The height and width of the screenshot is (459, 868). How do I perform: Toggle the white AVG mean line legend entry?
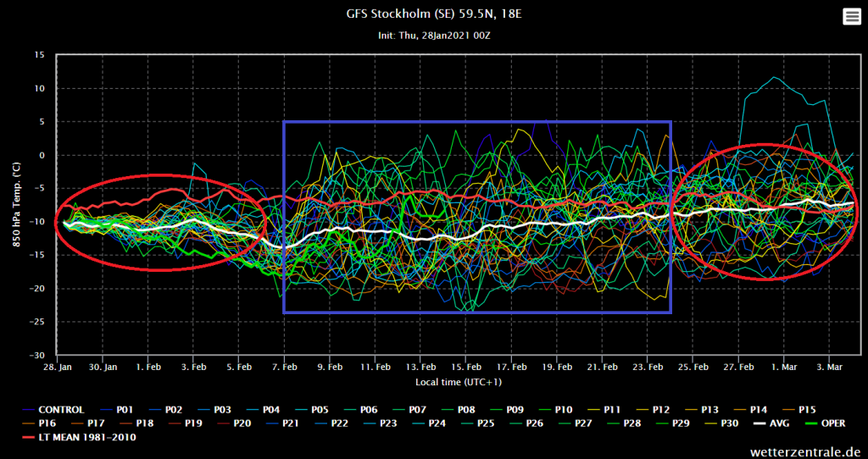click(771, 423)
